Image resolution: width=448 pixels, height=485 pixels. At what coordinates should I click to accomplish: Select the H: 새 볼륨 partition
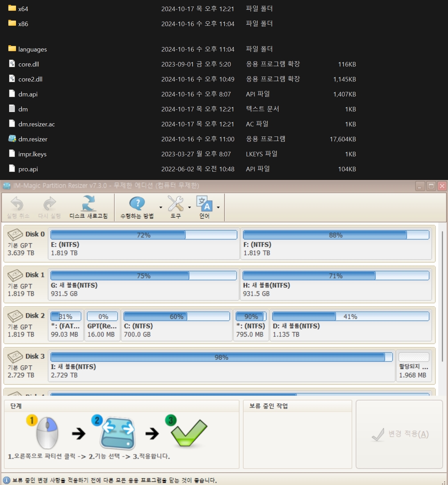click(x=336, y=284)
